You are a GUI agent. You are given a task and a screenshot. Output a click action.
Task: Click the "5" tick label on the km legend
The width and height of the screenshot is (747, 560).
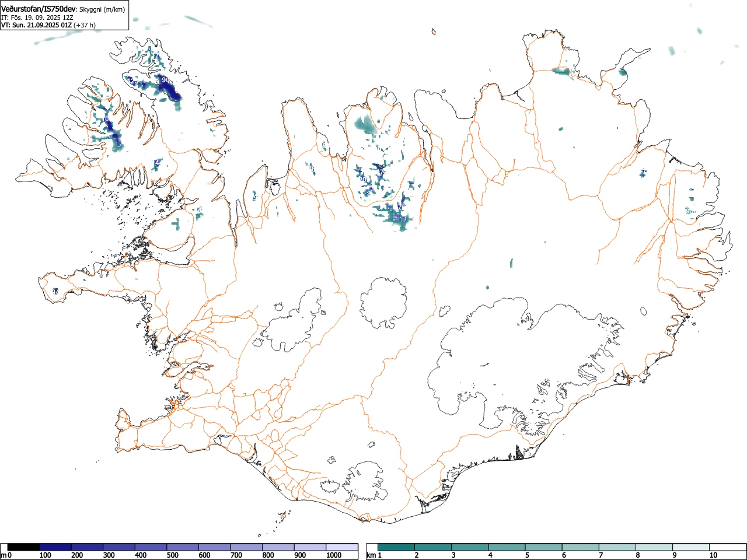[527, 555]
